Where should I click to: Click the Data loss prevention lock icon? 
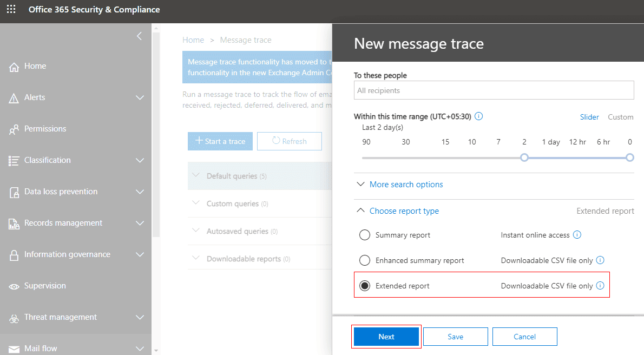[14, 192]
